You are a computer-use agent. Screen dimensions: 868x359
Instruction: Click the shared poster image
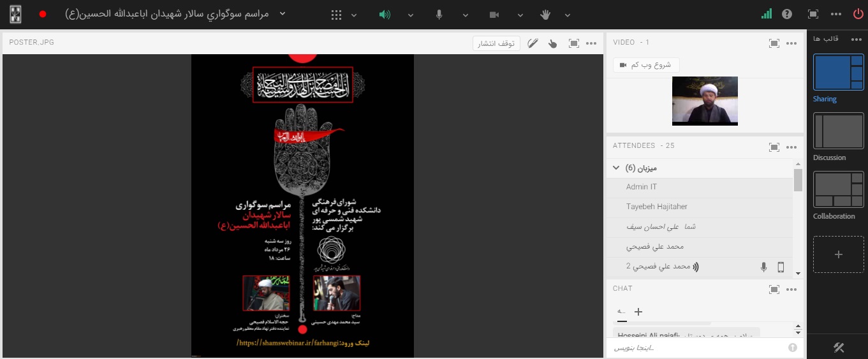pyautogui.click(x=302, y=205)
